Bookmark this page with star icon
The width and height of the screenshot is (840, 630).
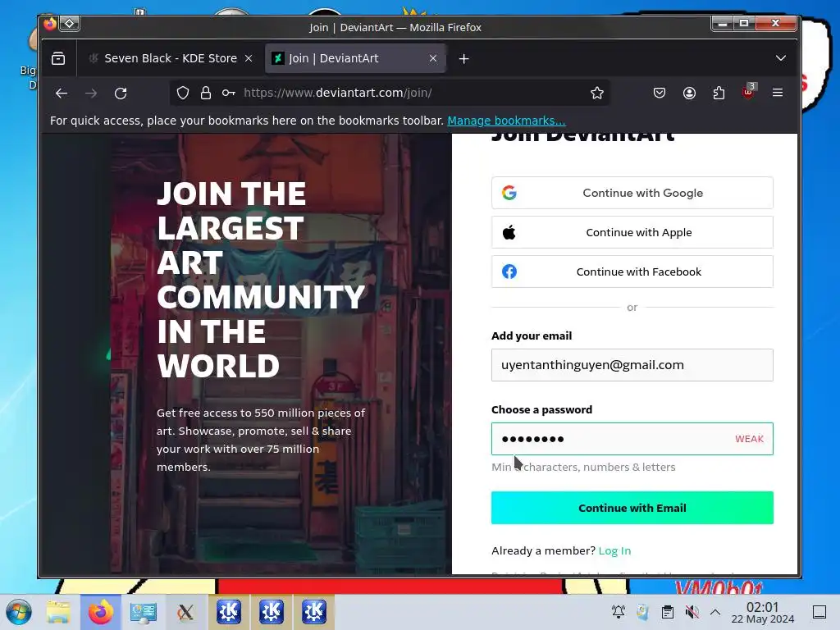pyautogui.click(x=597, y=94)
